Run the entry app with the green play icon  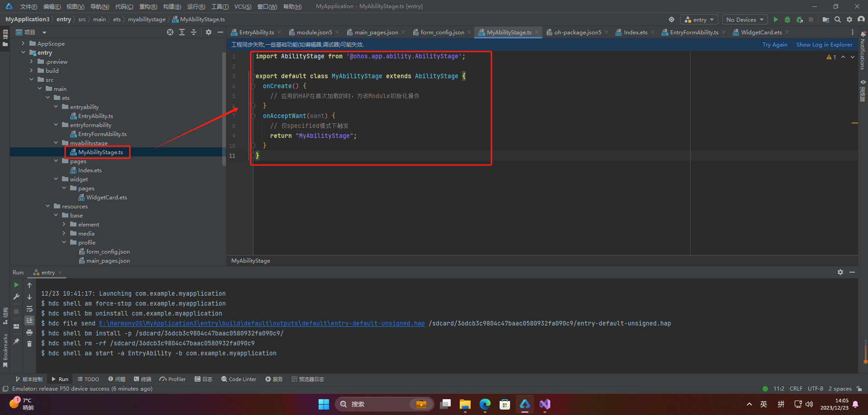[x=776, y=19]
